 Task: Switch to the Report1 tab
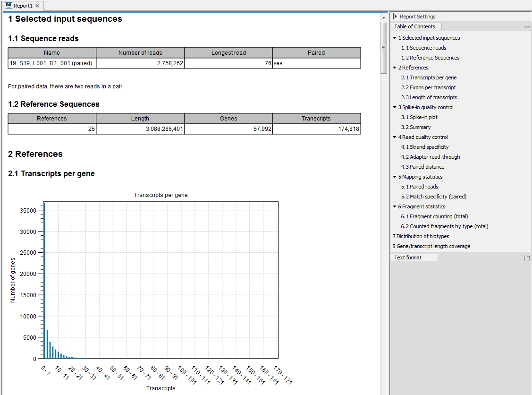point(22,6)
